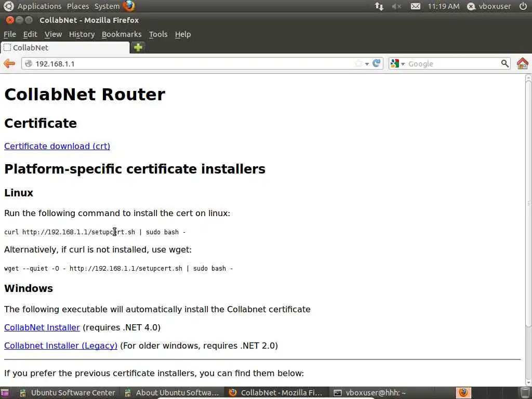Click the Google search engine icon
The image size is (532, 399).
[395, 63]
